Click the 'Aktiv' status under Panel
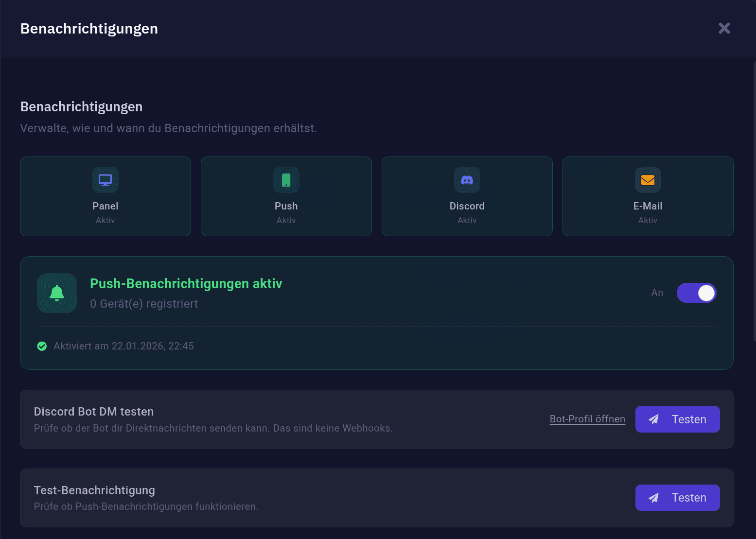 105,220
